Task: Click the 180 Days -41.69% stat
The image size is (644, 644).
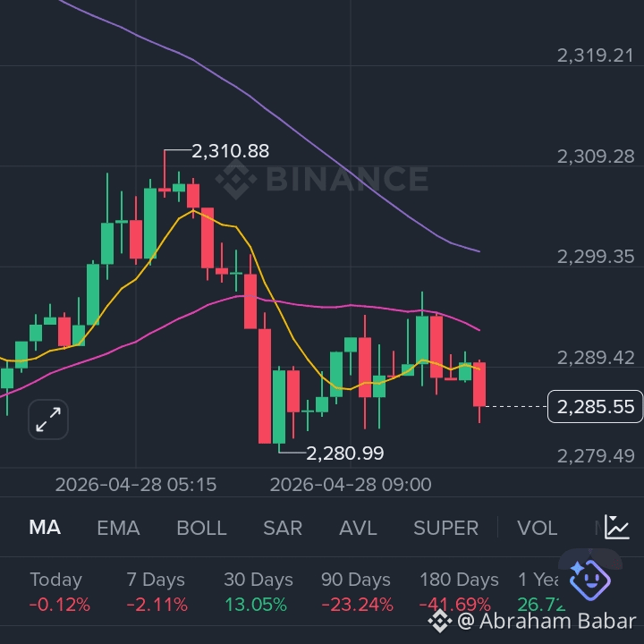Action: pos(458,592)
